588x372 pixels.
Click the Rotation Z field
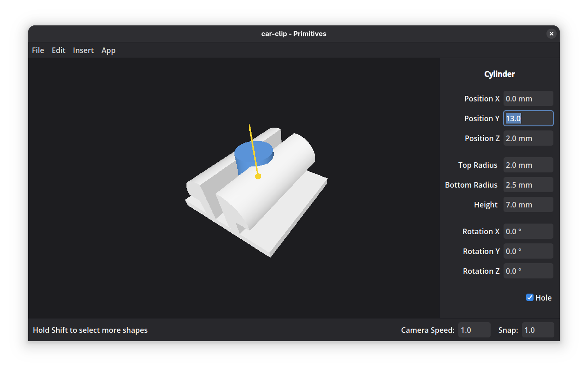[528, 271]
